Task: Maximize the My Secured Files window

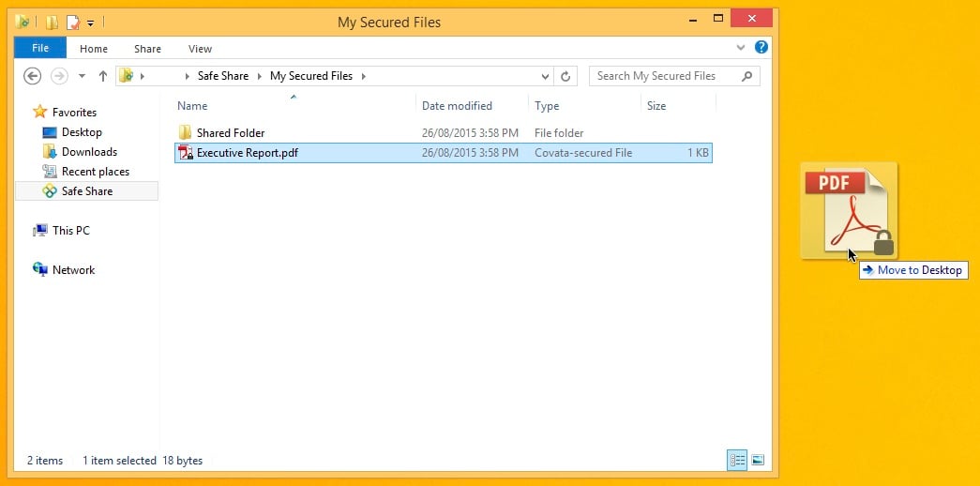Action: pos(718,19)
